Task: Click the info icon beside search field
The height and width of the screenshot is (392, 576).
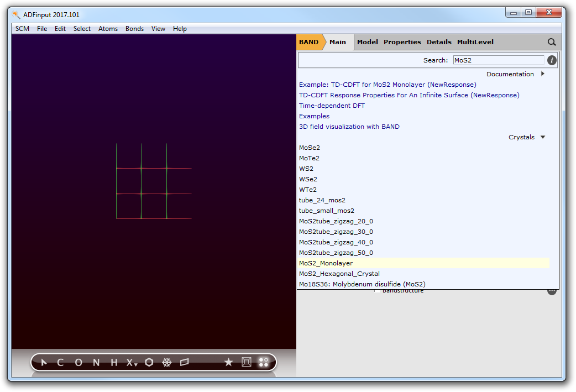Action: point(552,60)
